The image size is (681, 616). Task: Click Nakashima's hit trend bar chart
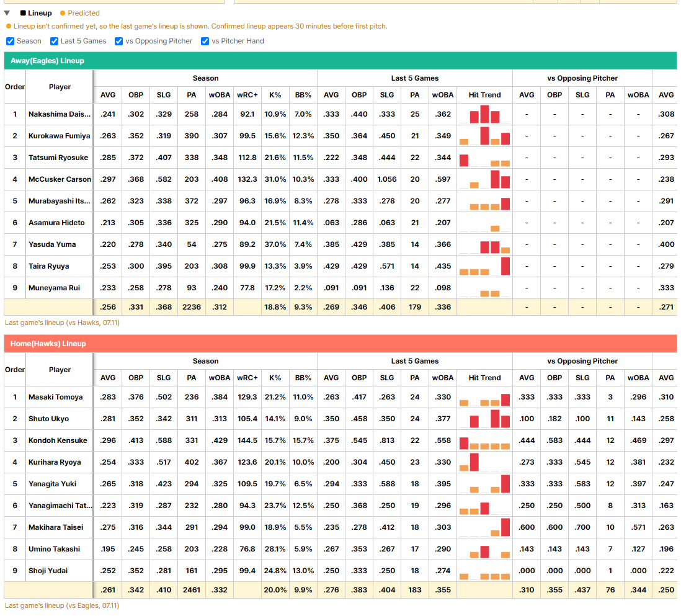pyautogui.click(x=484, y=114)
